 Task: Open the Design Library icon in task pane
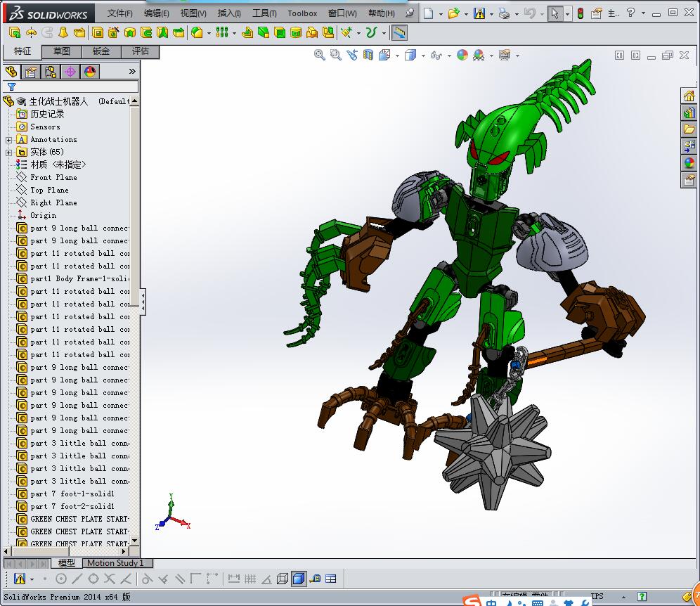point(689,113)
